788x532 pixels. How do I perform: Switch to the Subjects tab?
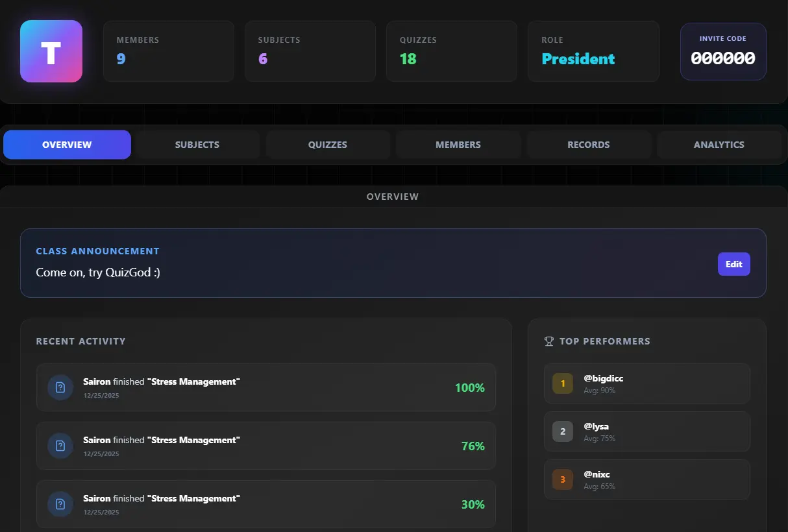[x=197, y=145]
